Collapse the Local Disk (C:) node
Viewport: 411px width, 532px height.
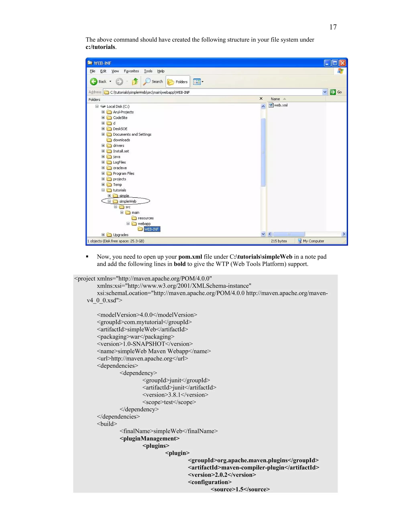(x=97, y=106)
